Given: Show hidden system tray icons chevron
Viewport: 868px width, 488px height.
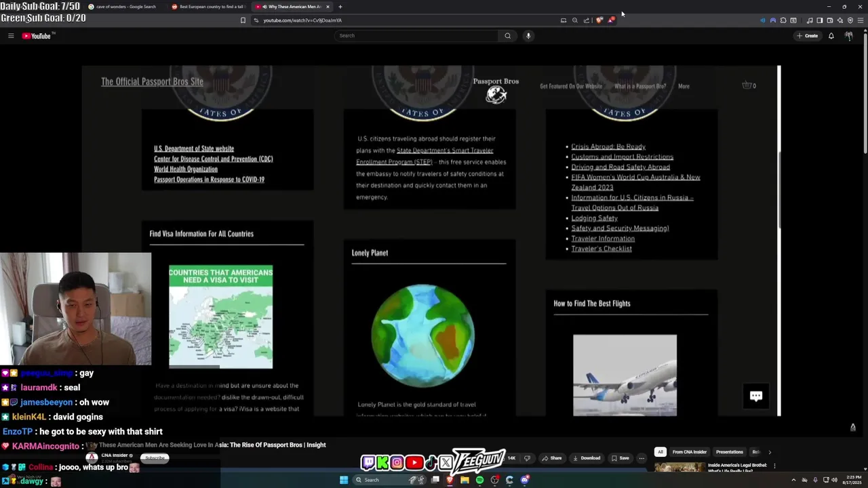Looking at the screenshot, I should pos(793,480).
